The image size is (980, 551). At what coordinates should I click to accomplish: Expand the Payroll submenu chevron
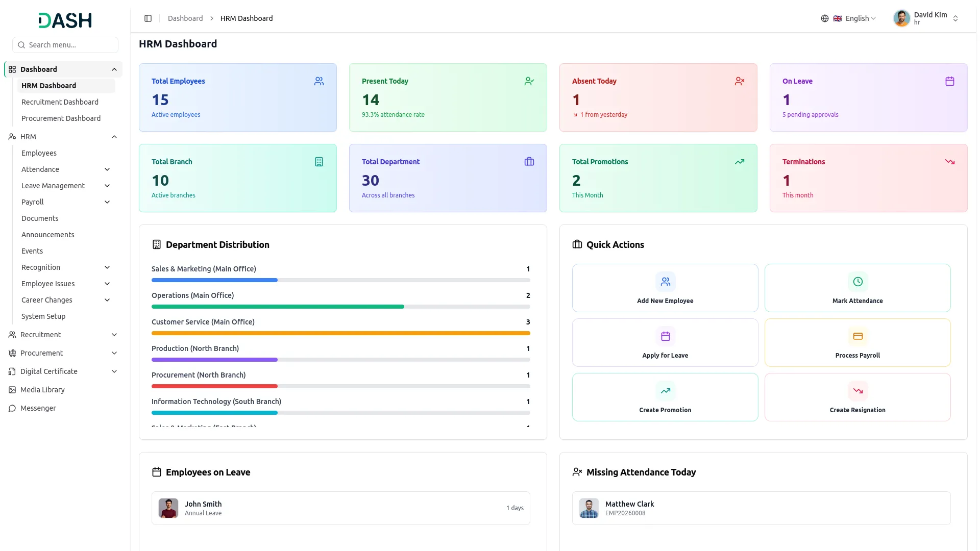(x=107, y=202)
